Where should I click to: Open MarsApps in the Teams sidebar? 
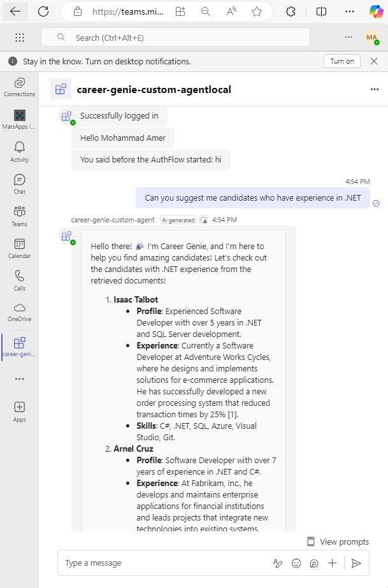(20, 119)
